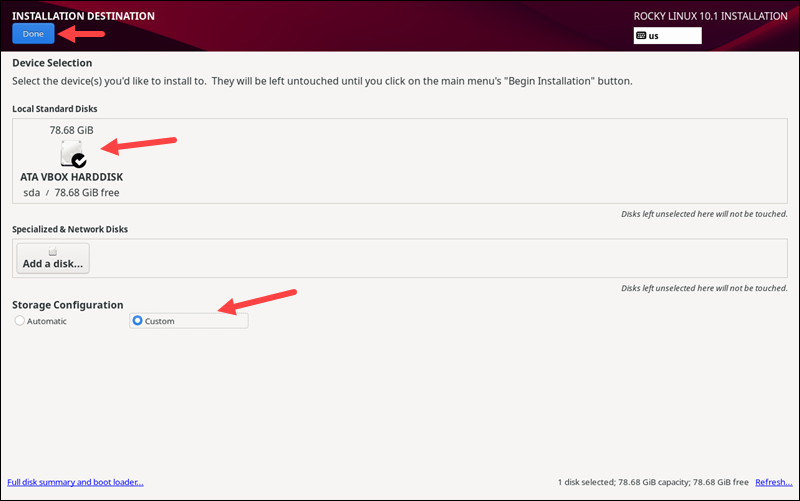Choose Custom storage configuration
Viewport: 800px width, 501px height.
189,321
